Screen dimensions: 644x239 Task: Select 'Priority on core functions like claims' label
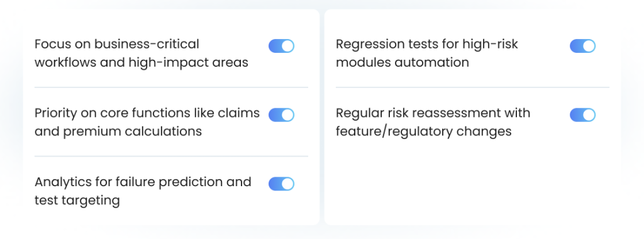pos(147,122)
